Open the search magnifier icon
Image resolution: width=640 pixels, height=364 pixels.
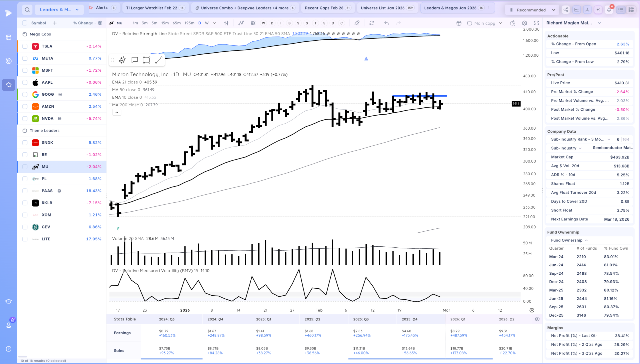coord(27,10)
